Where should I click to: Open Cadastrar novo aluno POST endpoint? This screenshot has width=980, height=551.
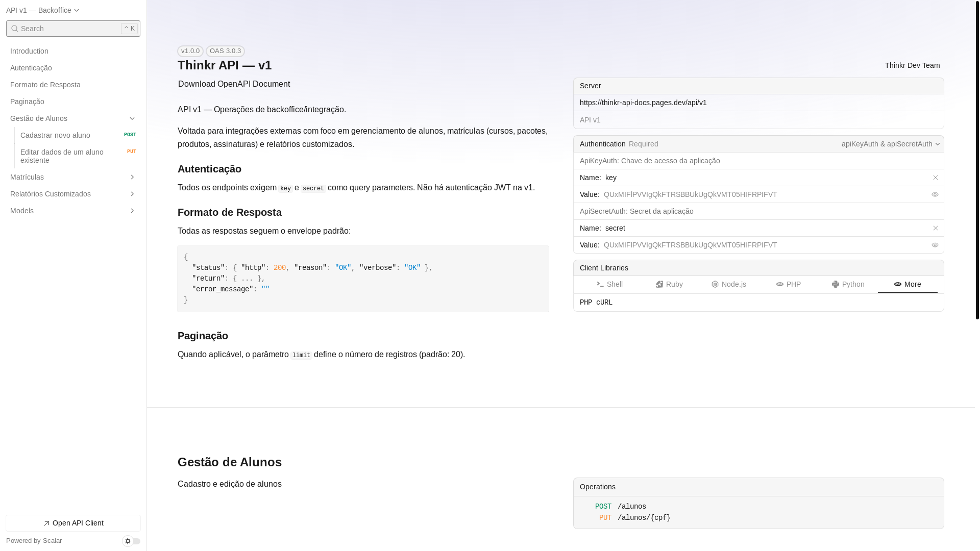tap(78, 135)
